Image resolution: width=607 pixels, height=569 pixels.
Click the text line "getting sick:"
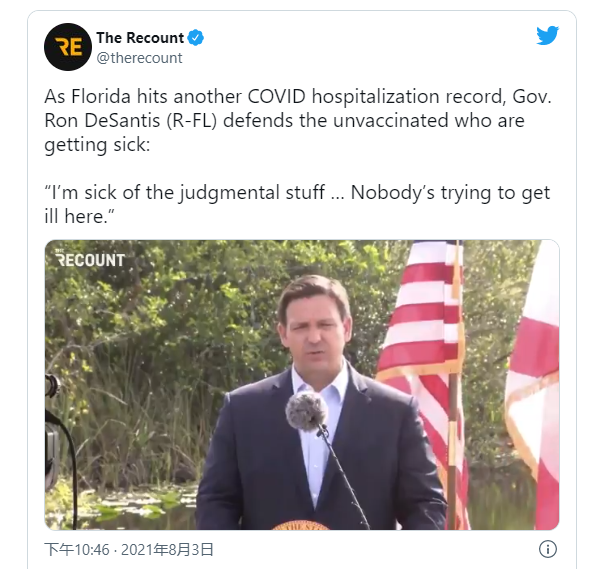pos(97,145)
